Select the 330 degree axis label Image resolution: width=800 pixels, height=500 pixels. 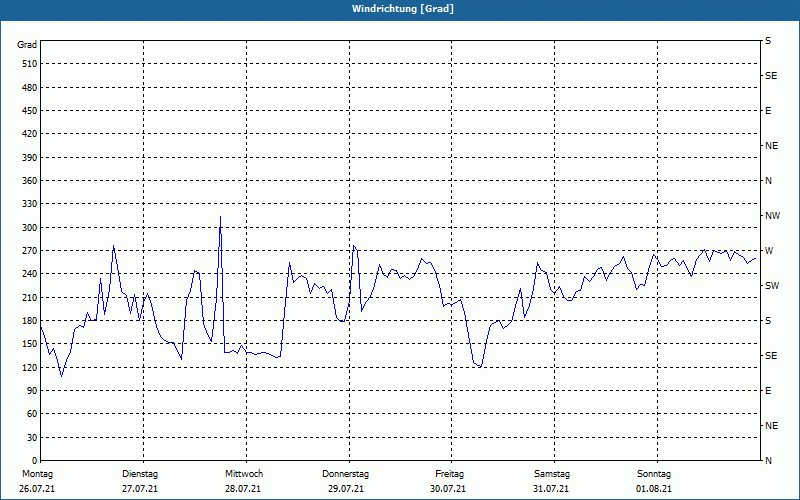point(30,204)
